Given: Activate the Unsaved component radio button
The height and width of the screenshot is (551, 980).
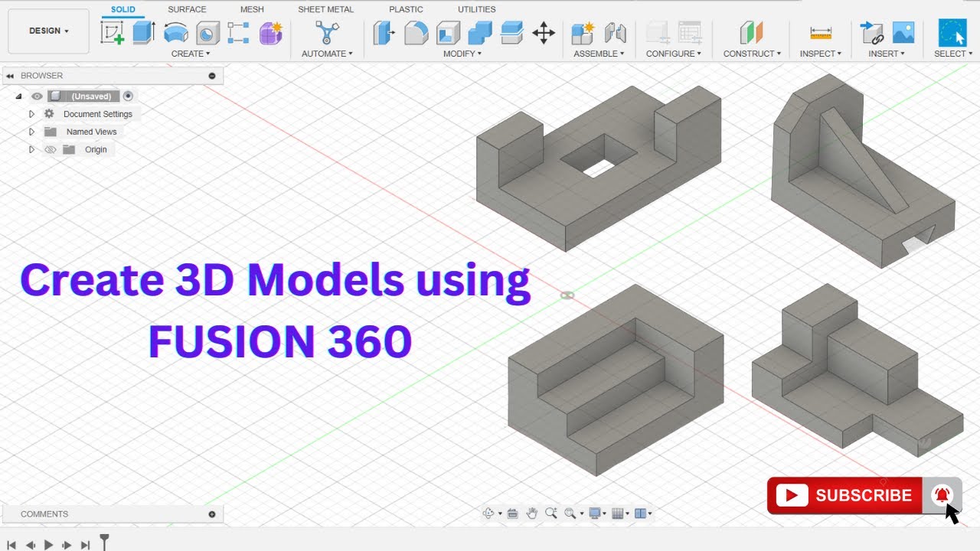Looking at the screenshot, I should point(128,96).
